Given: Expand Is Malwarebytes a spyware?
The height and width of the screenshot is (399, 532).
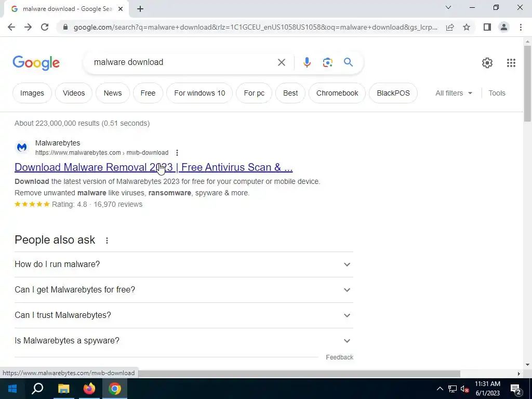Looking at the screenshot, I should coord(183,341).
